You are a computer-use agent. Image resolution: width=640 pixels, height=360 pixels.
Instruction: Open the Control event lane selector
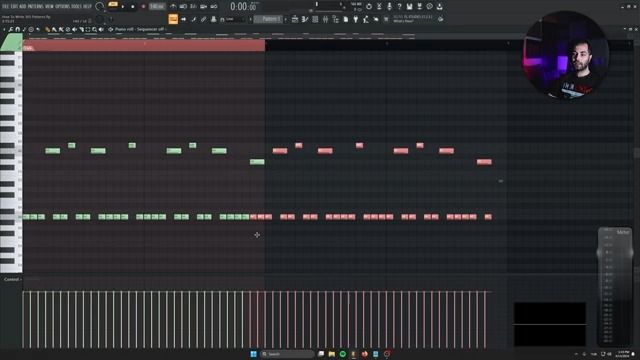pyautogui.click(x=12, y=280)
